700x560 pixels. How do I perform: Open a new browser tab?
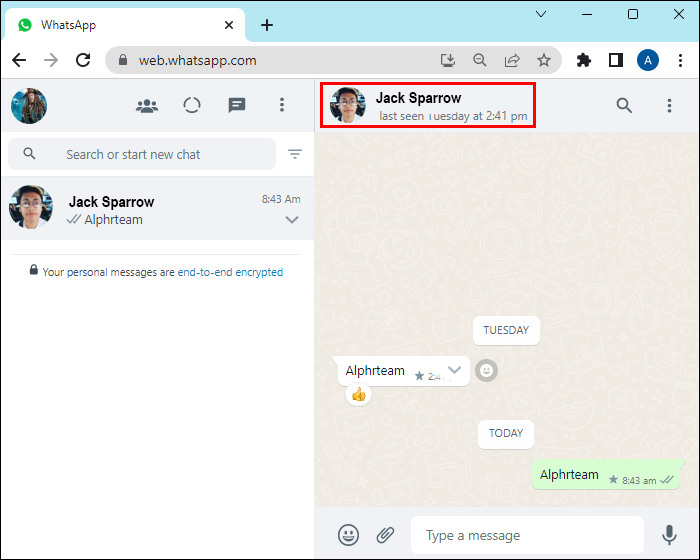click(x=267, y=25)
